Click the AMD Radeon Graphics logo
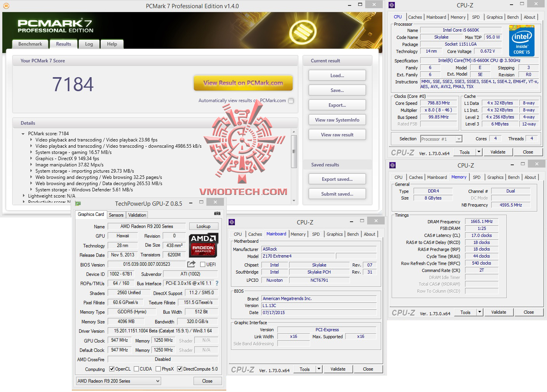This screenshot has height=392, width=547. (x=203, y=245)
